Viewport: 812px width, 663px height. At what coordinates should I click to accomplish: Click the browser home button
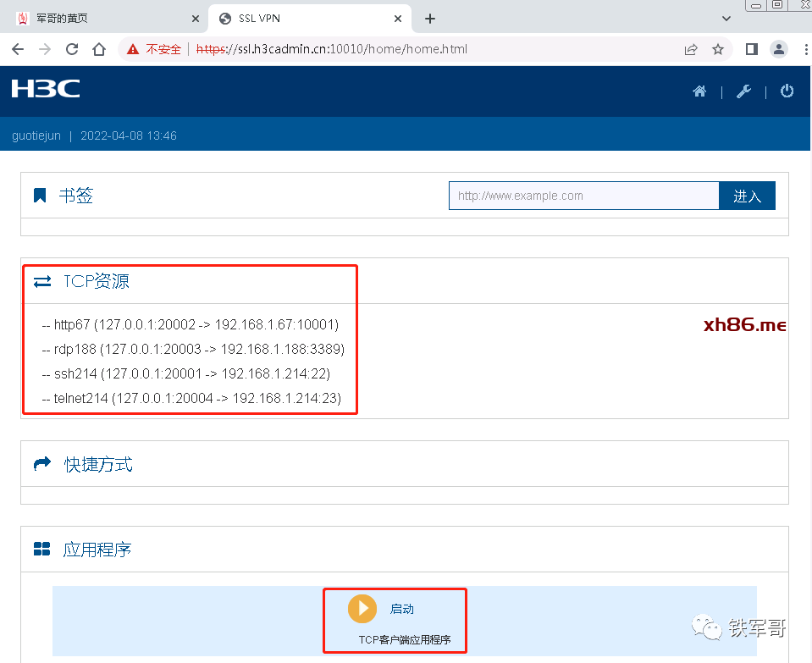pyautogui.click(x=99, y=49)
